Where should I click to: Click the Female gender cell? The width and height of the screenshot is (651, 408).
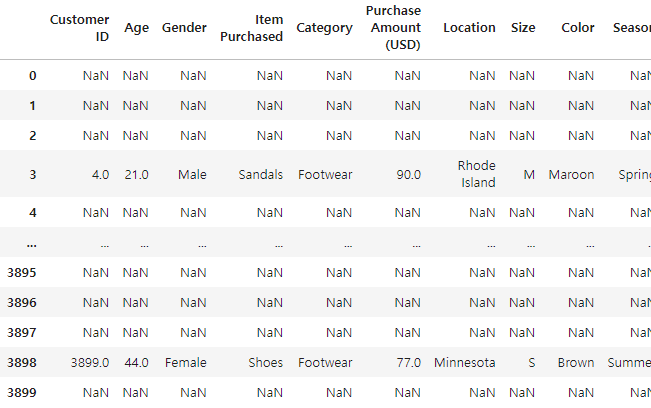pyautogui.click(x=186, y=363)
